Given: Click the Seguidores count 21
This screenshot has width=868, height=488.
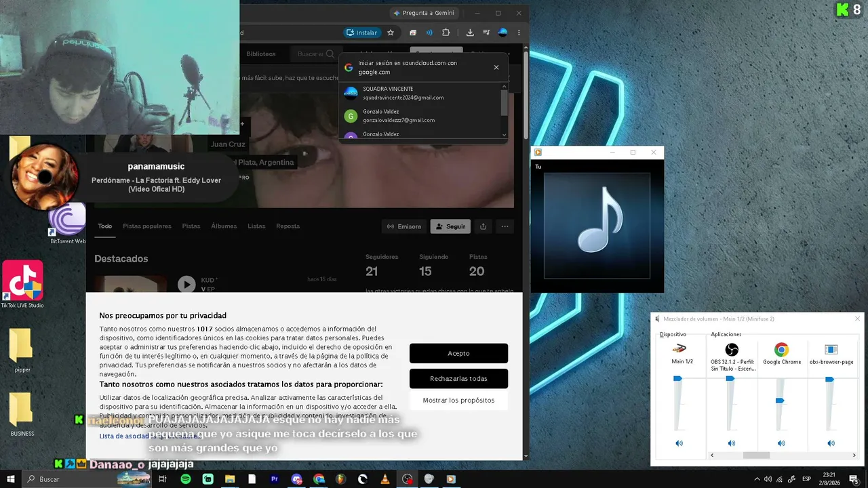Looking at the screenshot, I should click(372, 271).
